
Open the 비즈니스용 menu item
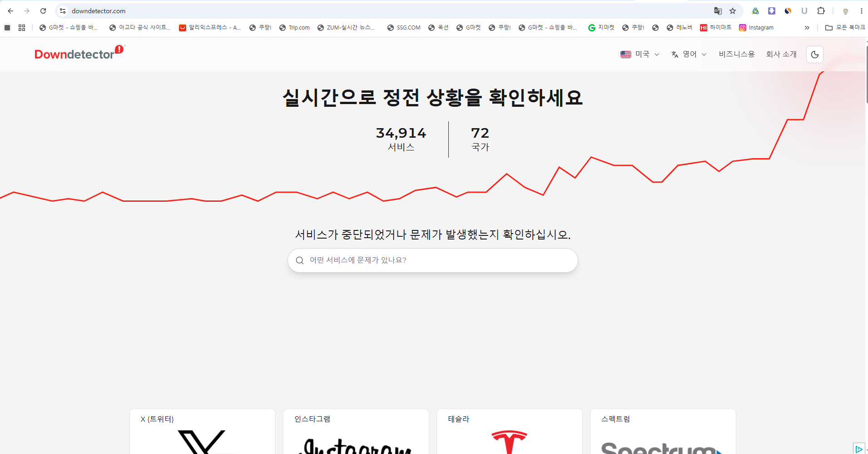click(x=737, y=54)
